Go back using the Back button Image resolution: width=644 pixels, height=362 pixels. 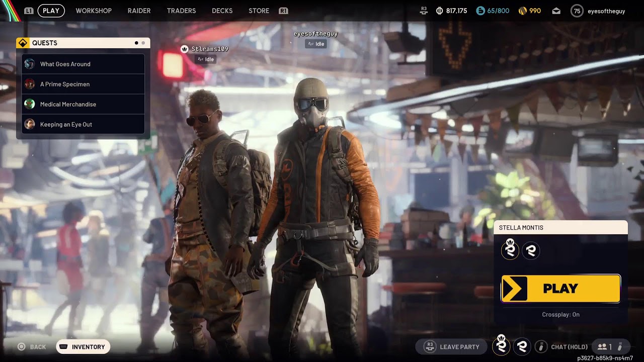[x=32, y=347]
